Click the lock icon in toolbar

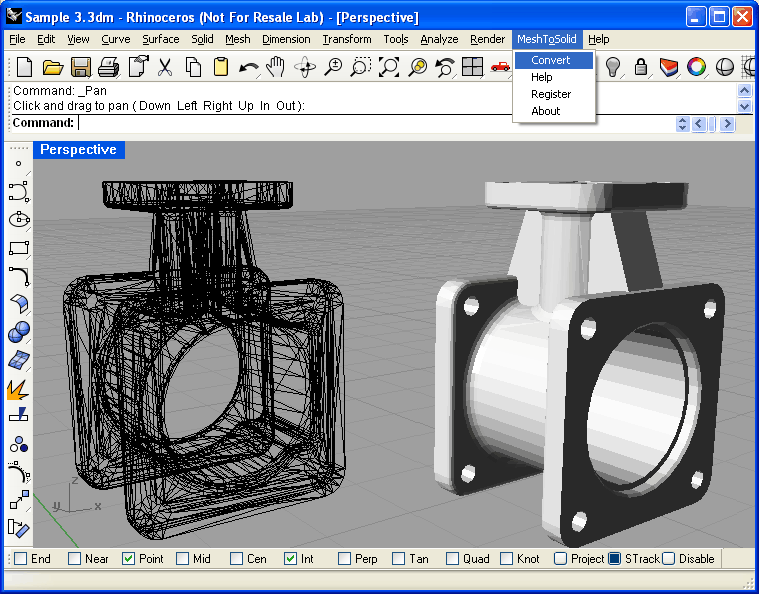[x=641, y=67]
